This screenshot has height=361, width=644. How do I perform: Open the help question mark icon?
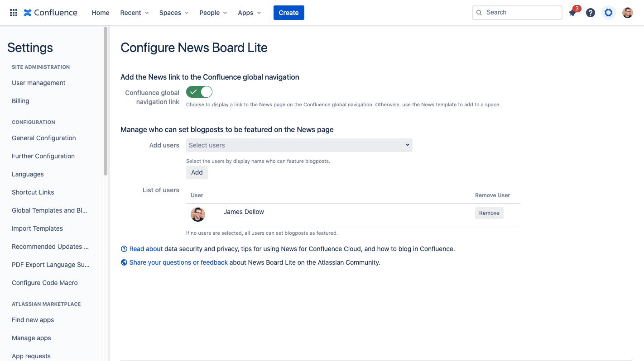(591, 13)
